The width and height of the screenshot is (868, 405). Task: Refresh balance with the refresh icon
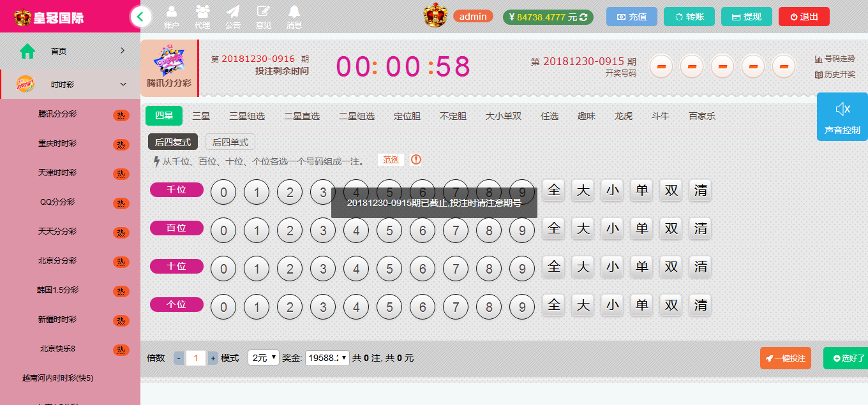583,17
